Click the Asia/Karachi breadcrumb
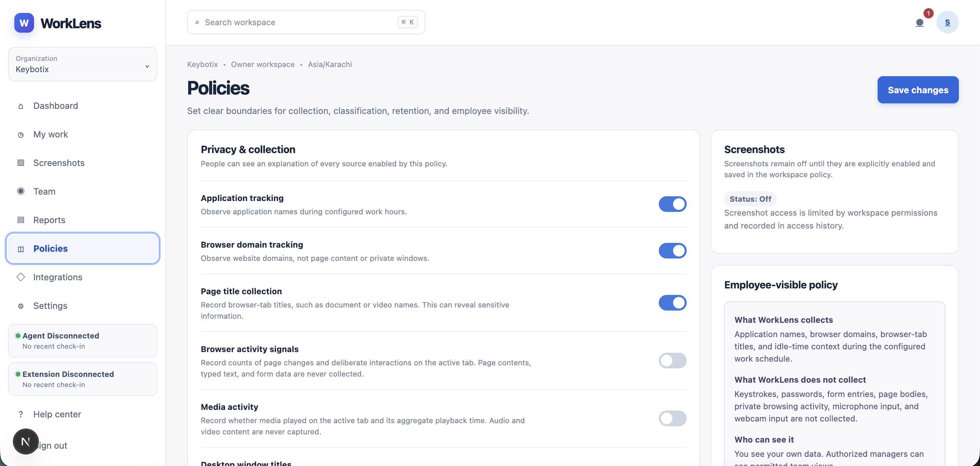 click(x=329, y=64)
